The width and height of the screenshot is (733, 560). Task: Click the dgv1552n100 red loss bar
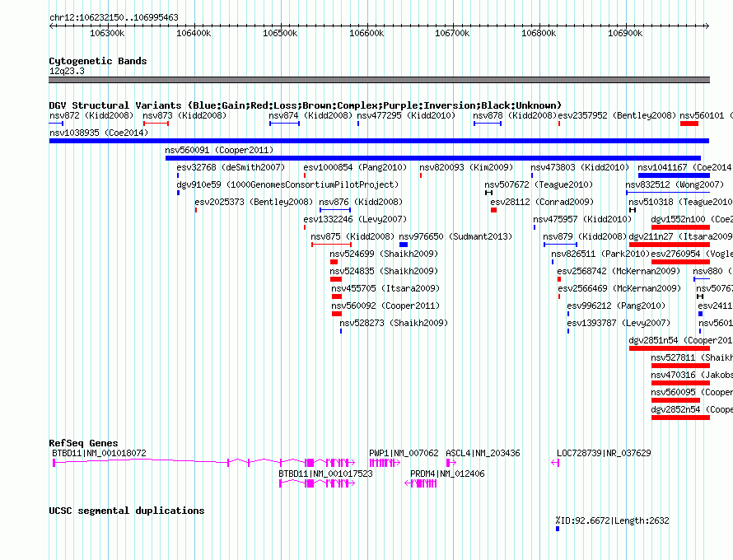pyautogui.click(x=680, y=227)
